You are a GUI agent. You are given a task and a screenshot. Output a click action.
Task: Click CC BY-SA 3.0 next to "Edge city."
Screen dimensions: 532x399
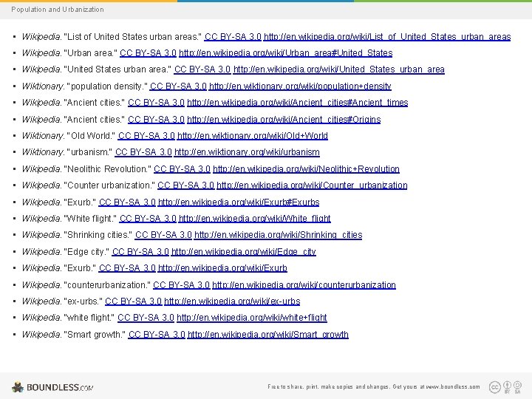(x=140, y=252)
